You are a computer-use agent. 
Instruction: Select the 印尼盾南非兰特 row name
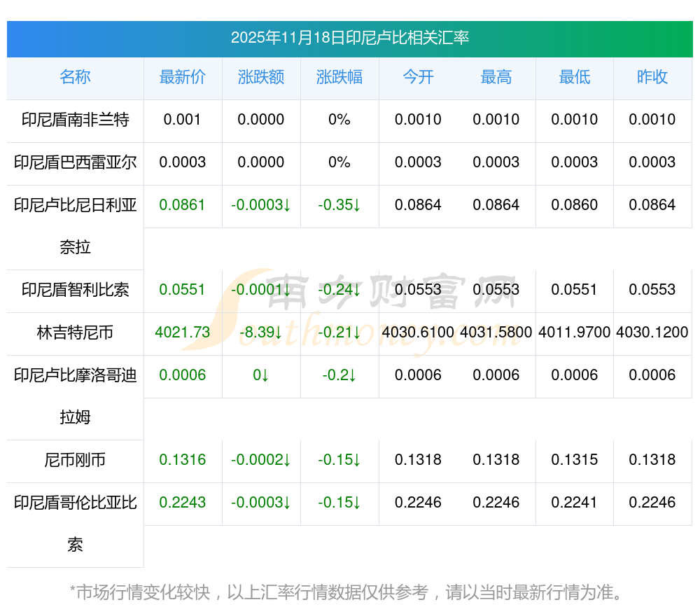point(75,120)
